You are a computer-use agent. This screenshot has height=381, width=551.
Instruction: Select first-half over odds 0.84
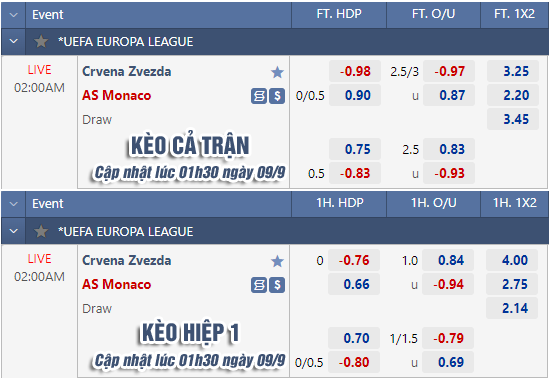(x=448, y=260)
